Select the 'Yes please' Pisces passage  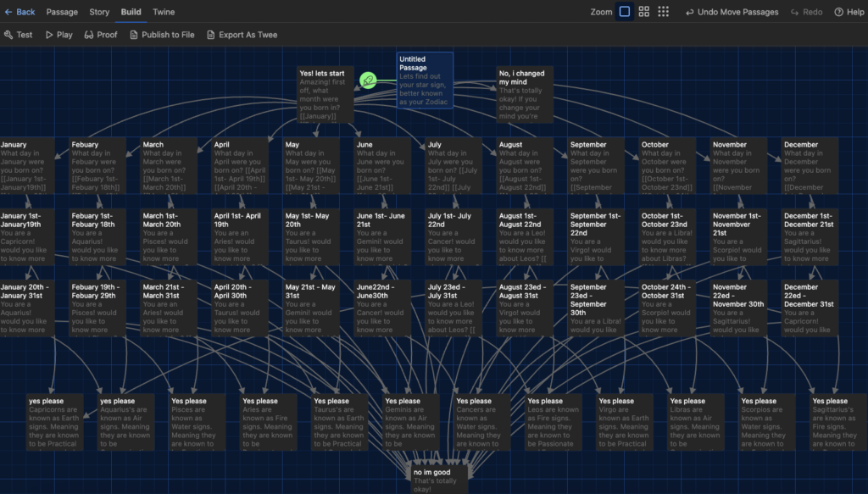coord(197,423)
